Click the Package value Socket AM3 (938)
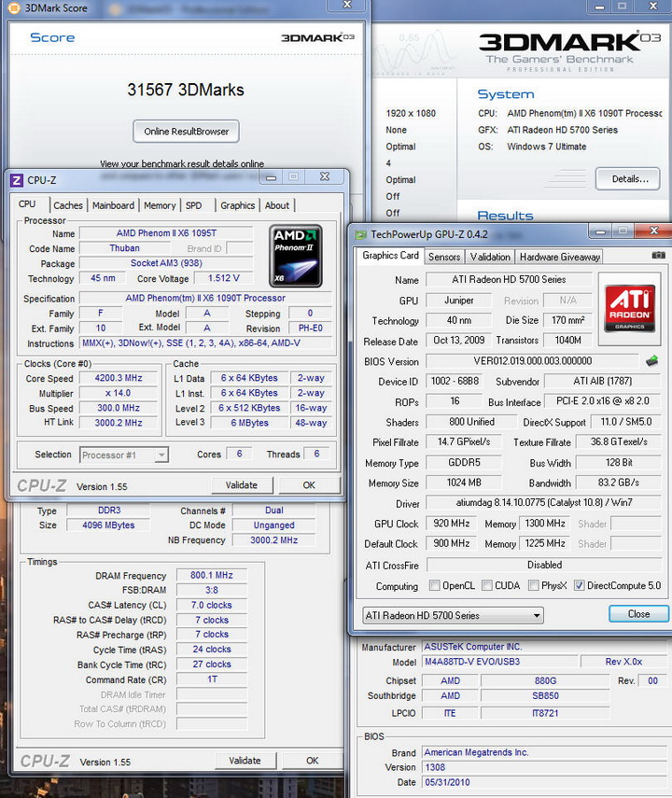The height and width of the screenshot is (798, 672). [166, 263]
